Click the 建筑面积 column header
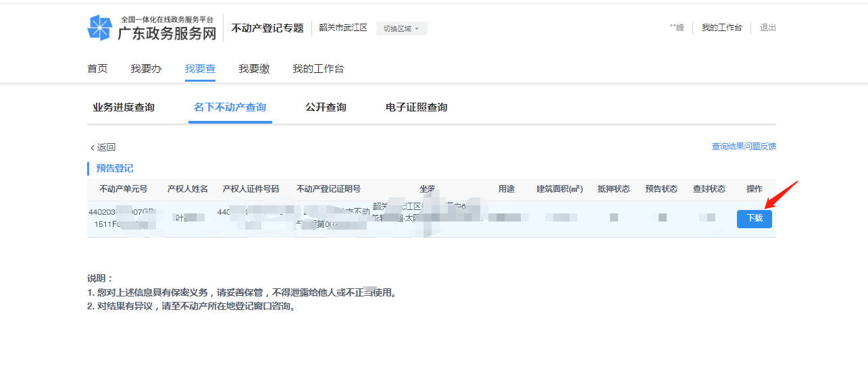Screen dimensions: 868x366 [x=559, y=189]
